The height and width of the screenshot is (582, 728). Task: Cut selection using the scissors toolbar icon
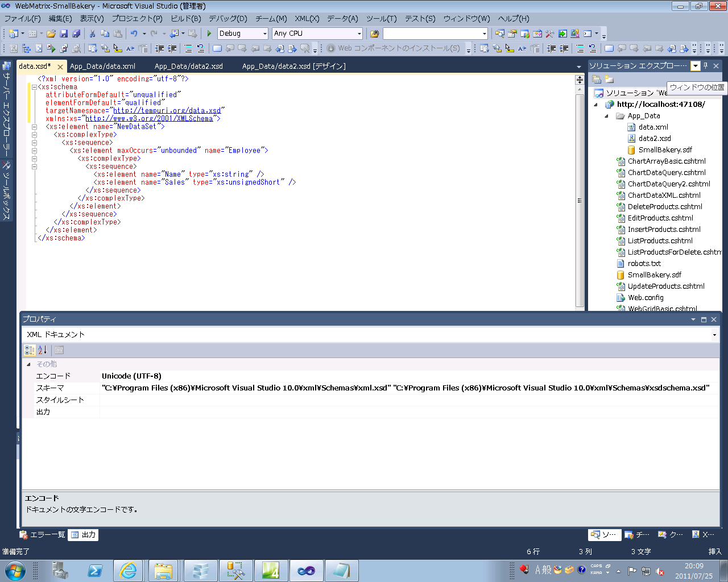click(x=92, y=34)
